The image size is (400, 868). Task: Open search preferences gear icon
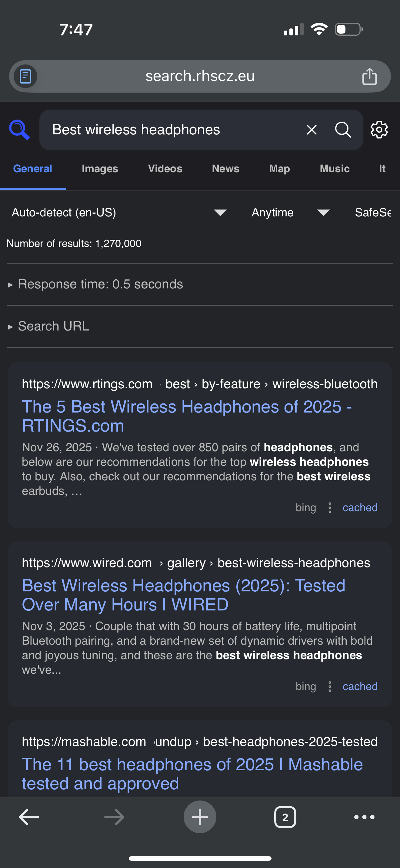[x=379, y=130]
